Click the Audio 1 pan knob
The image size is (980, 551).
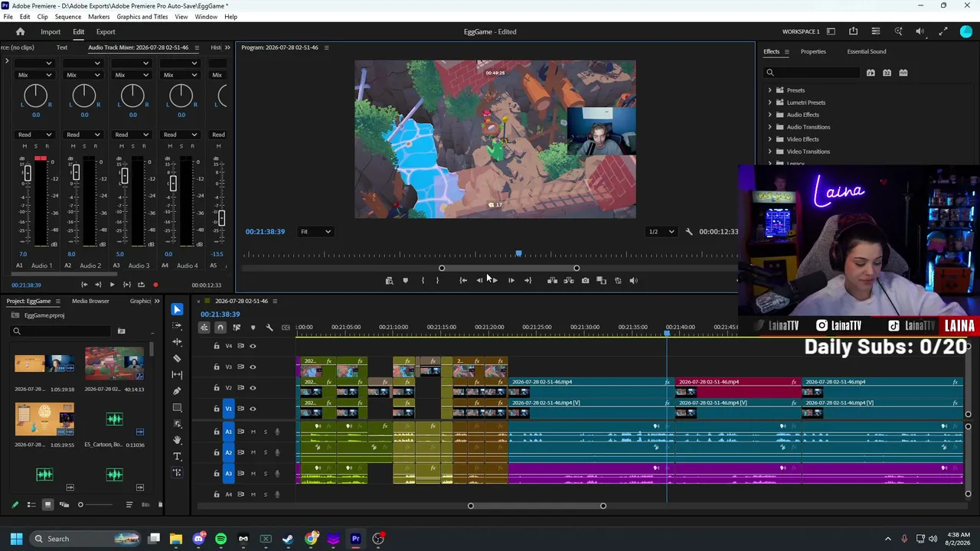tap(35, 96)
